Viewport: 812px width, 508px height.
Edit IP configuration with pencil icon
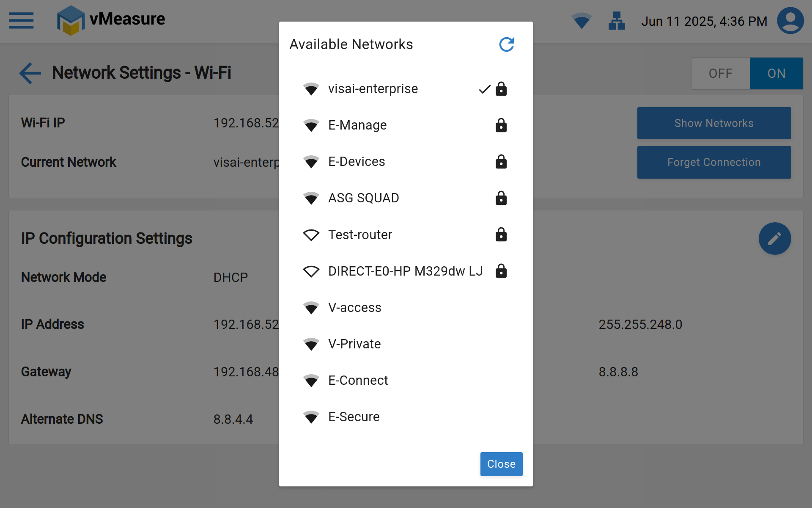[x=774, y=238]
